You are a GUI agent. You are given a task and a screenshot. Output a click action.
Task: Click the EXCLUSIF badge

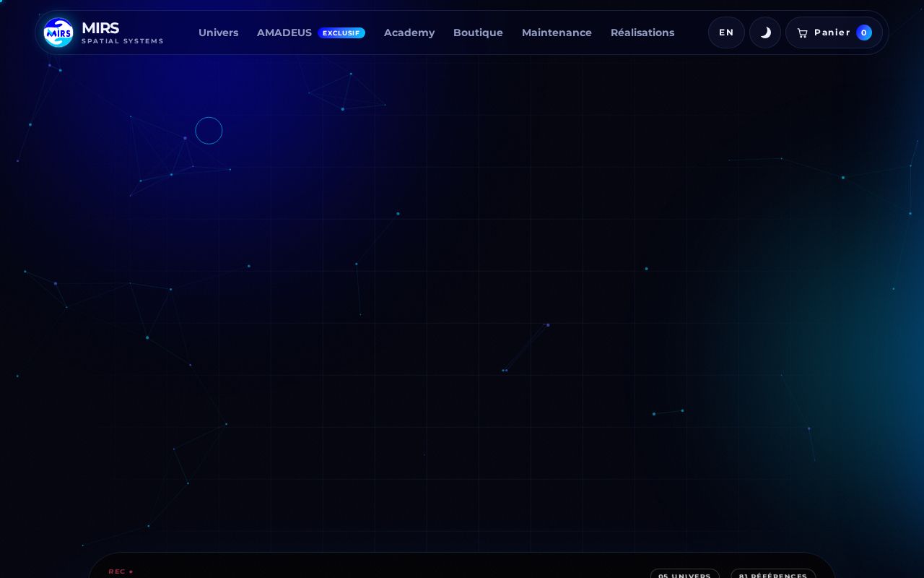(341, 33)
